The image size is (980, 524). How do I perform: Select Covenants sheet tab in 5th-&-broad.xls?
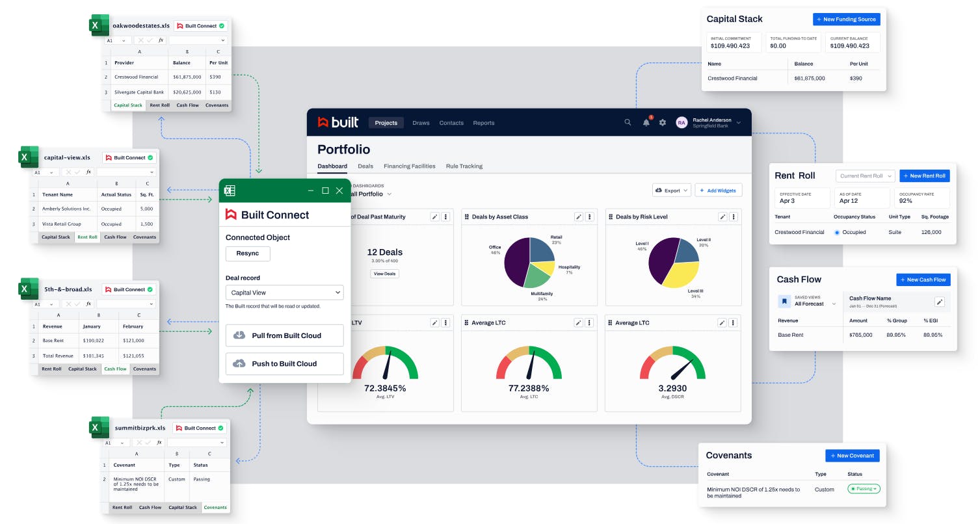pos(144,369)
